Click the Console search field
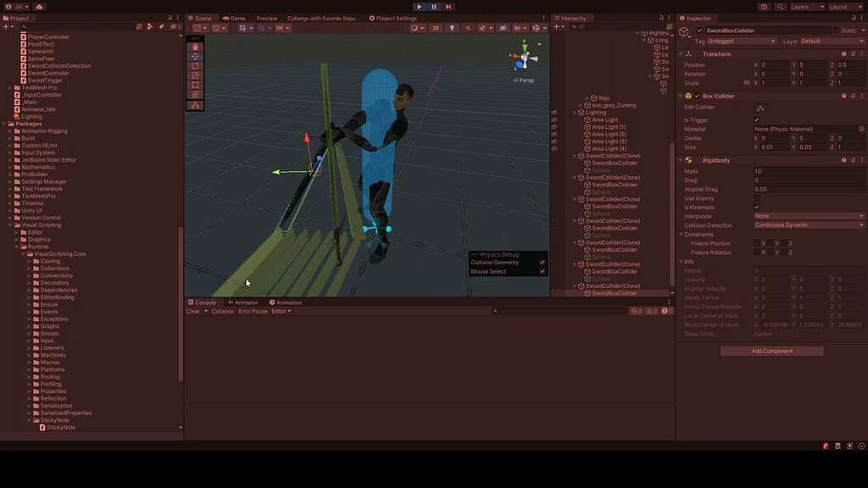 click(559, 311)
